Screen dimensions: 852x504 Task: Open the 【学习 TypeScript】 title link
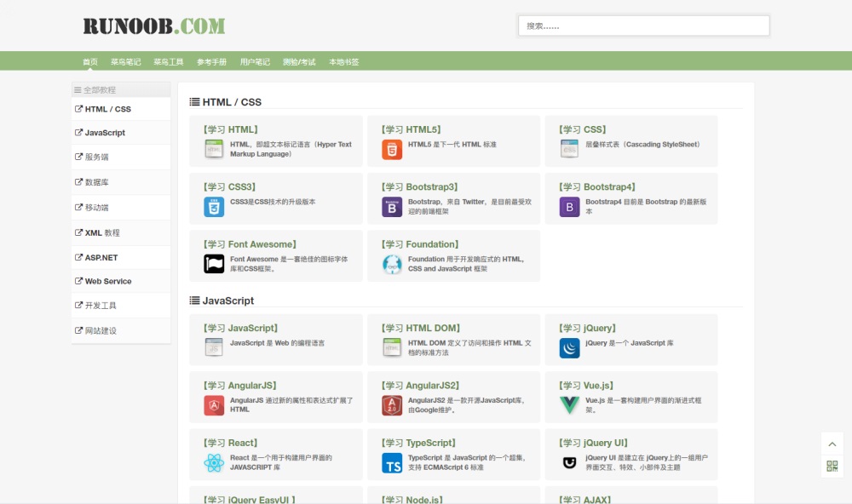tap(419, 444)
